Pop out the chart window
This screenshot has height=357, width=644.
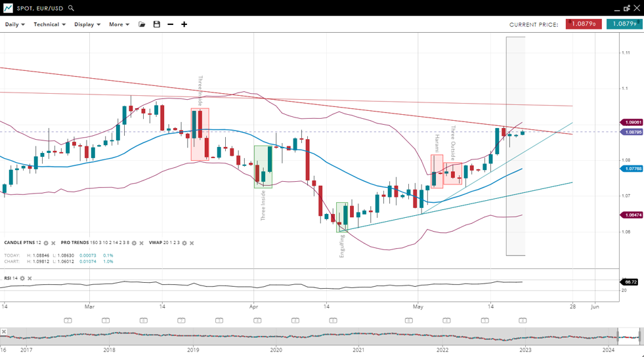(x=626, y=9)
